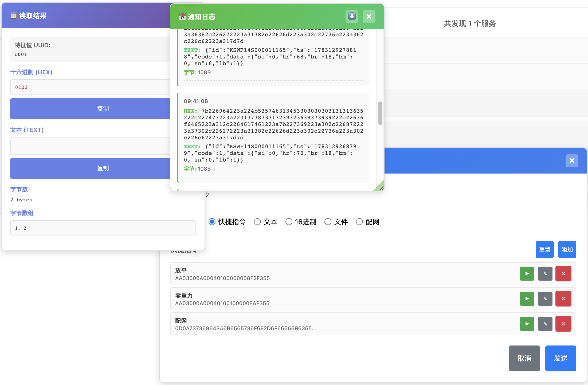Click the 放平 command name

pos(181,270)
